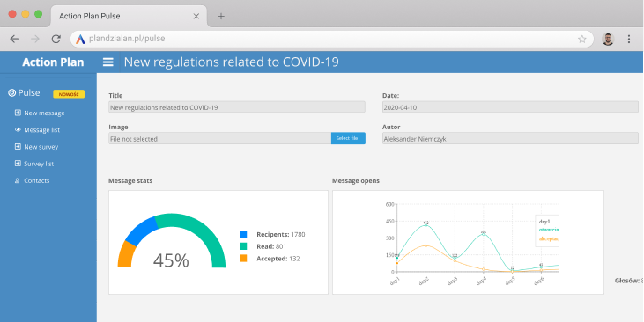
Task: Click the day6 chart axis label
Action: 538,281
